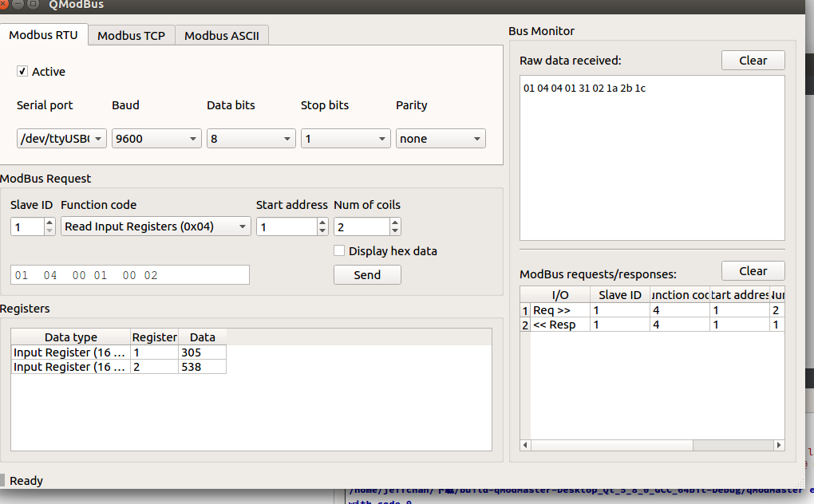
Task: Open the Function code dropdown
Action: [x=156, y=226]
